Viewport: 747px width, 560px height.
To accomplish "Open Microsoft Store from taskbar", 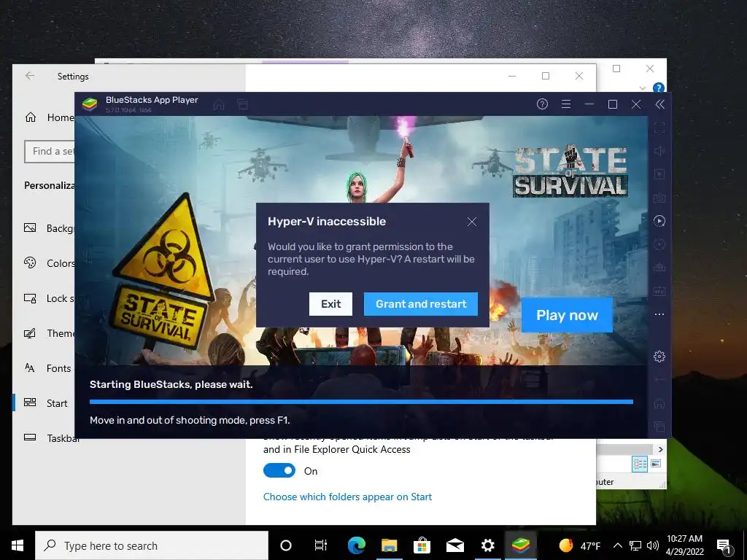I will point(422,545).
